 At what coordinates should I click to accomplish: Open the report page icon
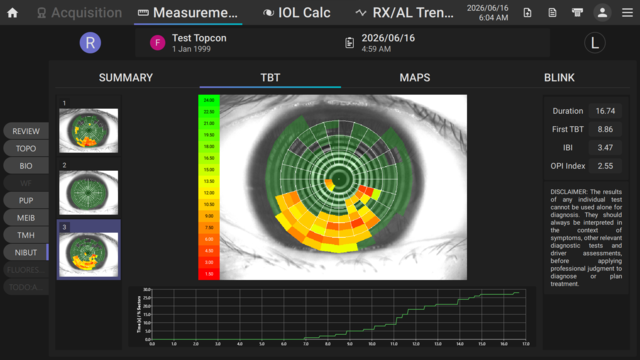pos(552,13)
